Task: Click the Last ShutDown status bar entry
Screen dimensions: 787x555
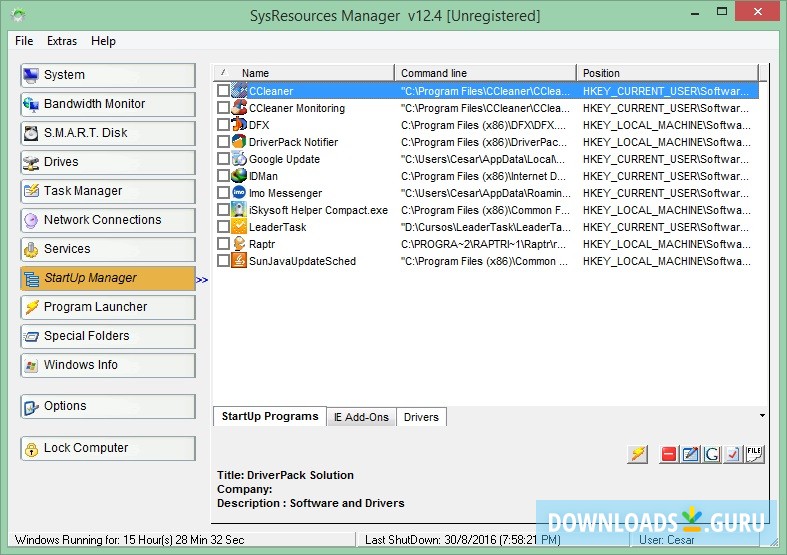Action: pyautogui.click(x=463, y=540)
